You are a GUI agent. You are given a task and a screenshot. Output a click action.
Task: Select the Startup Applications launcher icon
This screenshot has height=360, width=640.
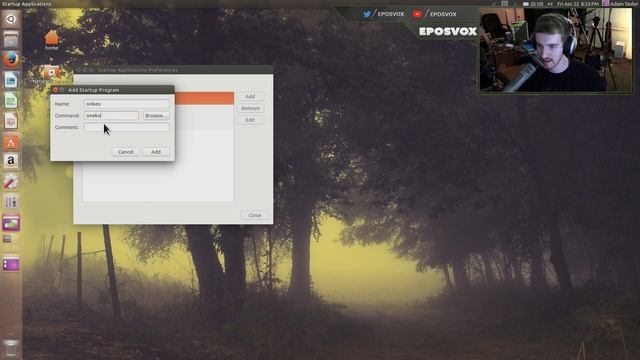point(11,223)
